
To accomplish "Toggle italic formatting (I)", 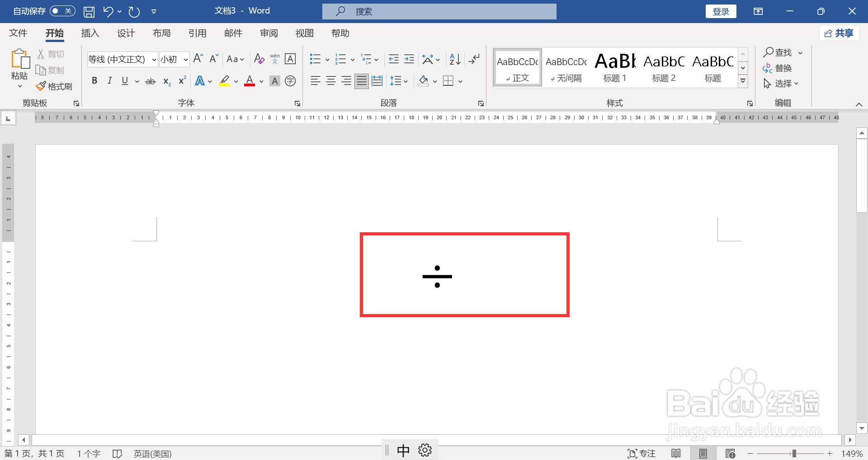I will click(109, 81).
